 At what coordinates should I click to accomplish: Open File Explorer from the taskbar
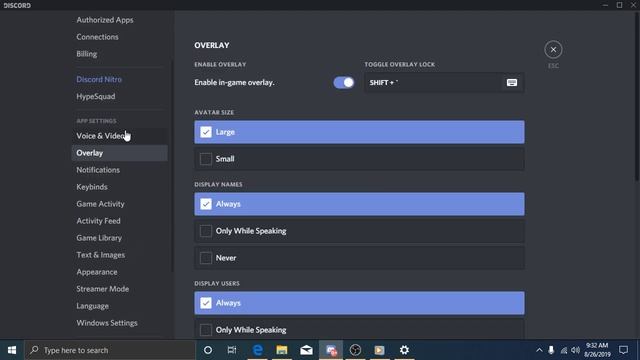point(282,350)
